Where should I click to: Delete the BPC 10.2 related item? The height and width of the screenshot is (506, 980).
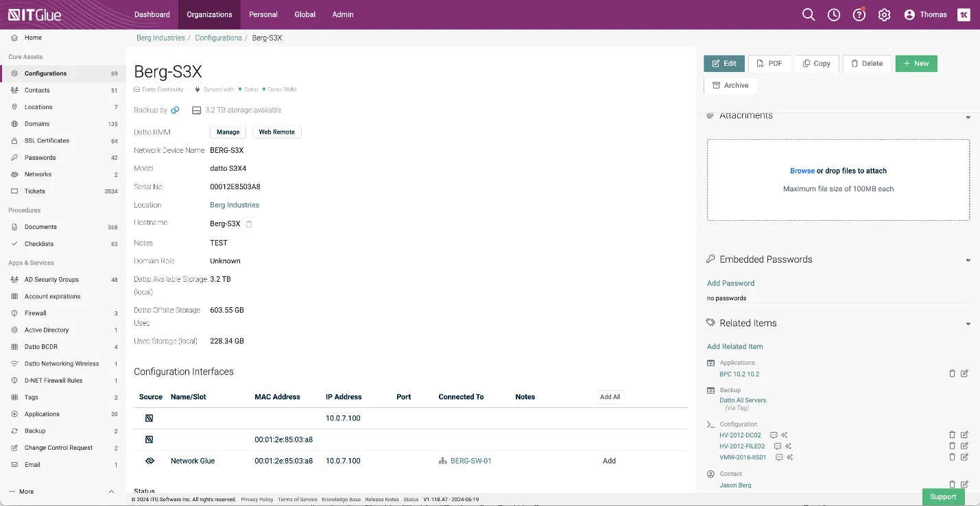click(x=952, y=374)
